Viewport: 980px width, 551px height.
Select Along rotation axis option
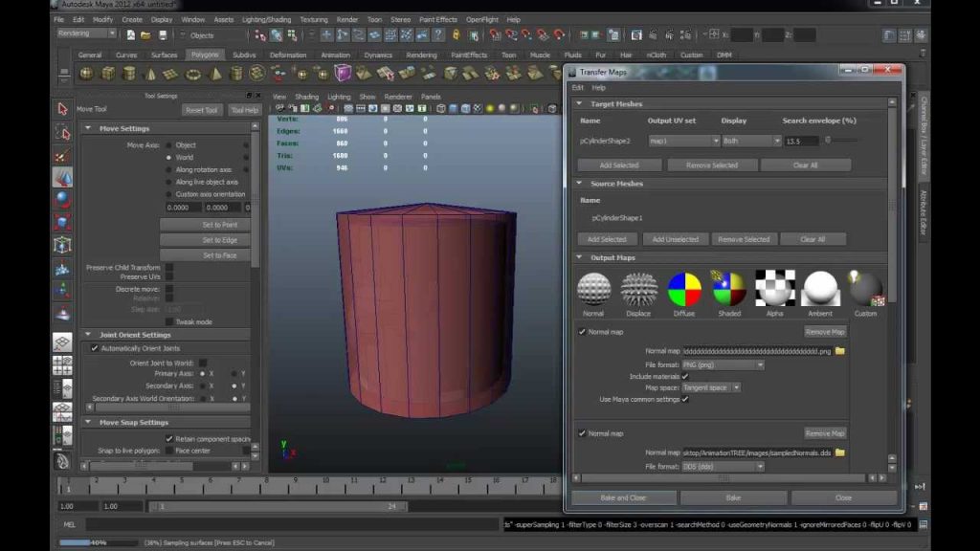coord(168,170)
